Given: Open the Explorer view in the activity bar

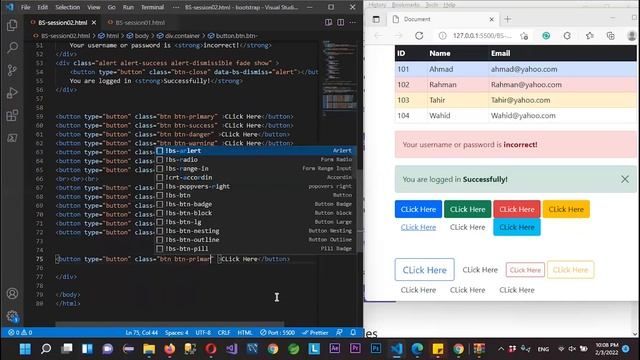Looking at the screenshot, I should click(12, 25).
